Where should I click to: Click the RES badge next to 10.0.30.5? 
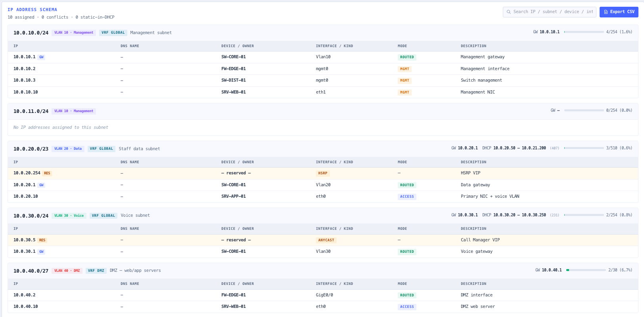point(42,241)
